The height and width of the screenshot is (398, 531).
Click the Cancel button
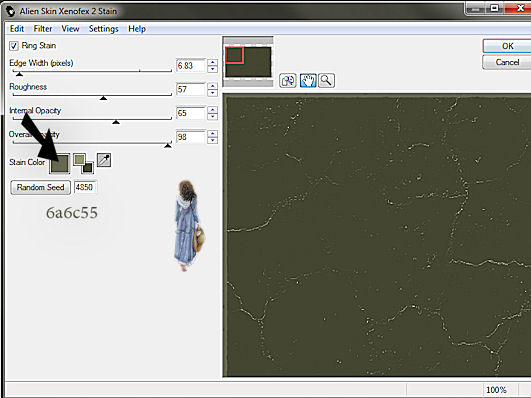coord(507,62)
